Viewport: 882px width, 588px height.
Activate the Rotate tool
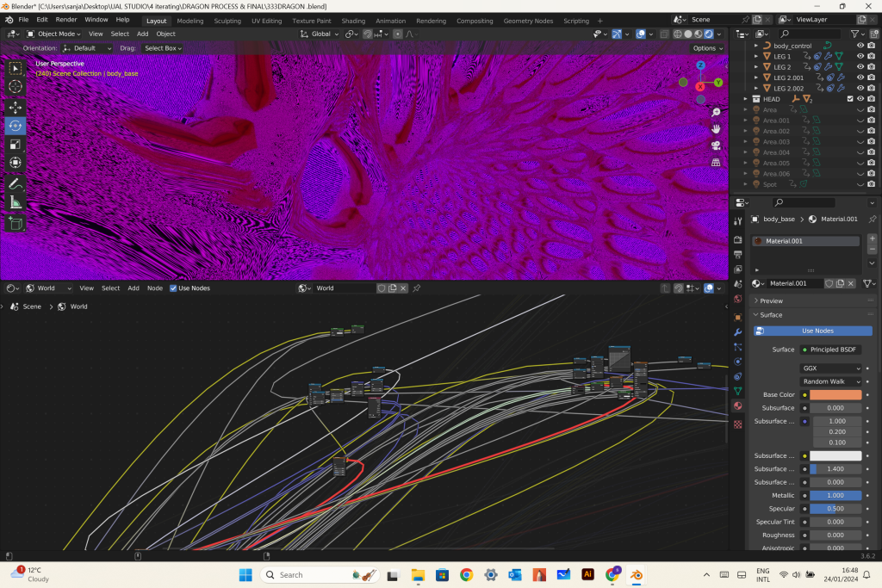coord(16,126)
